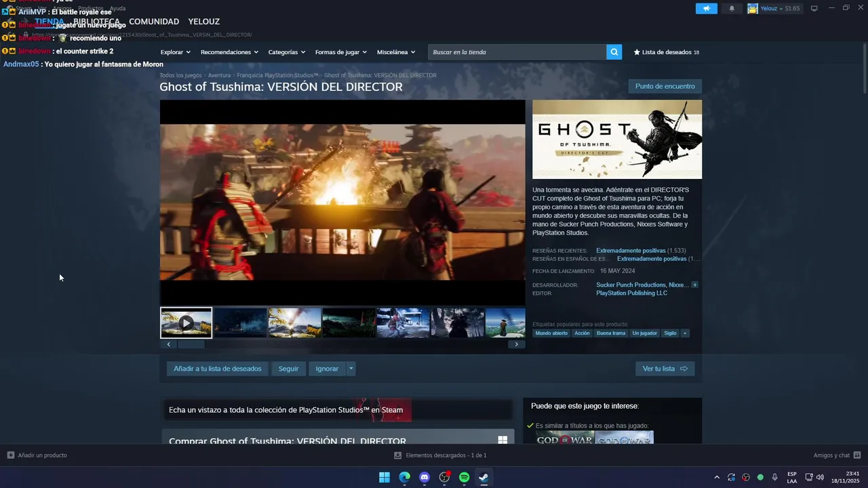The height and width of the screenshot is (488, 868).
Task: Open the Ghost of Tsushima header image
Action: coord(617,140)
